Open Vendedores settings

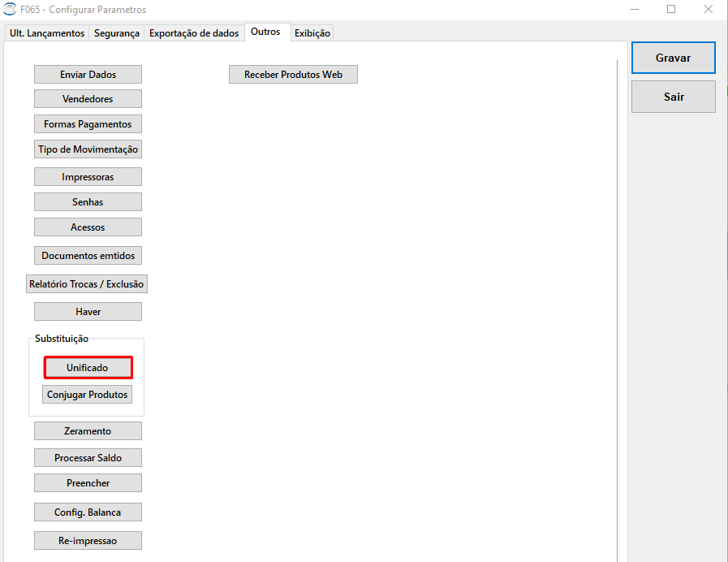point(88,99)
